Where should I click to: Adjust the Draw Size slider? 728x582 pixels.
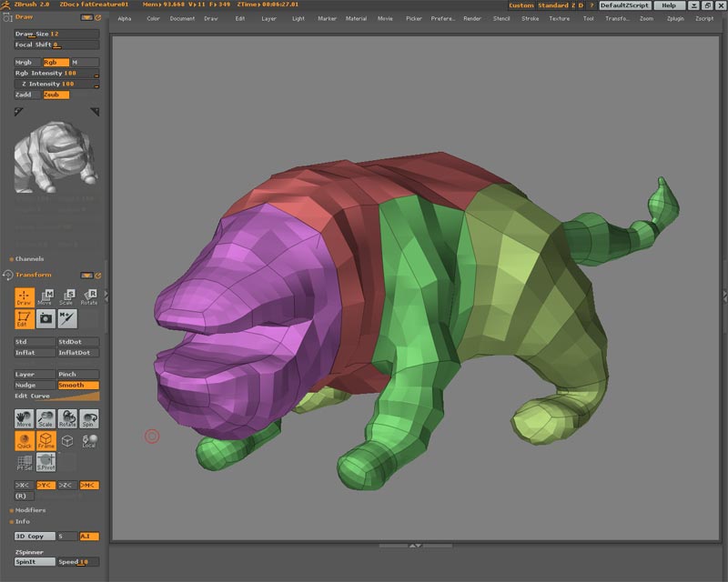[x=56, y=34]
